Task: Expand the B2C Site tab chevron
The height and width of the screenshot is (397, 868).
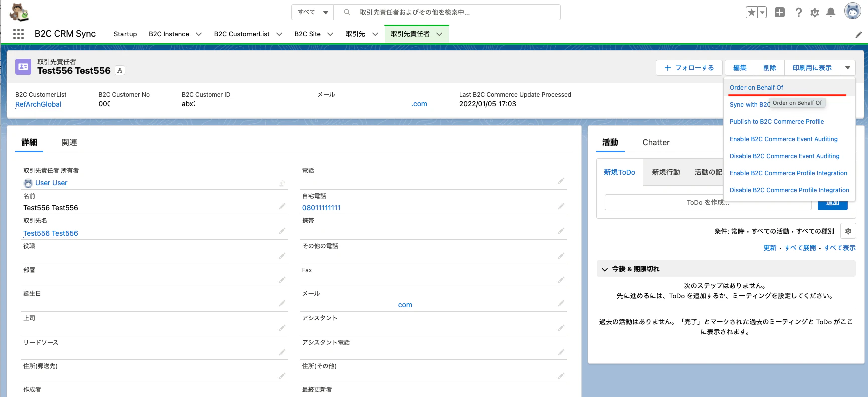Action: (x=330, y=34)
